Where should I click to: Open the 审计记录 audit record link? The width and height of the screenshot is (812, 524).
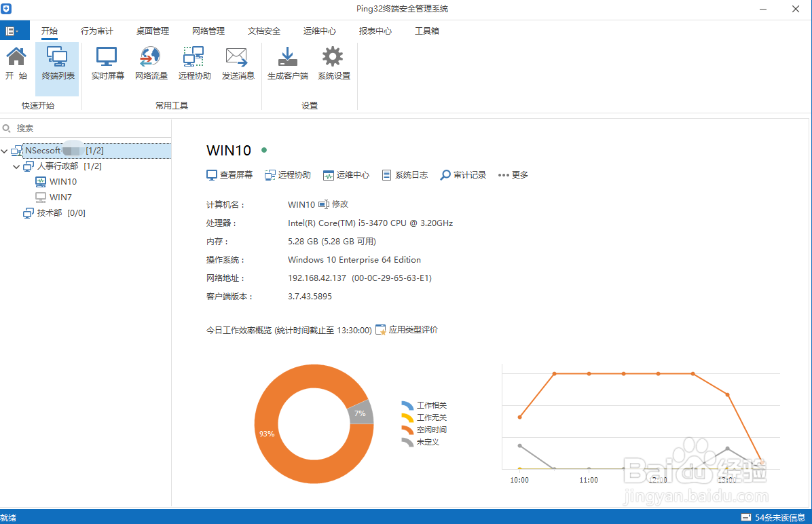(x=463, y=175)
